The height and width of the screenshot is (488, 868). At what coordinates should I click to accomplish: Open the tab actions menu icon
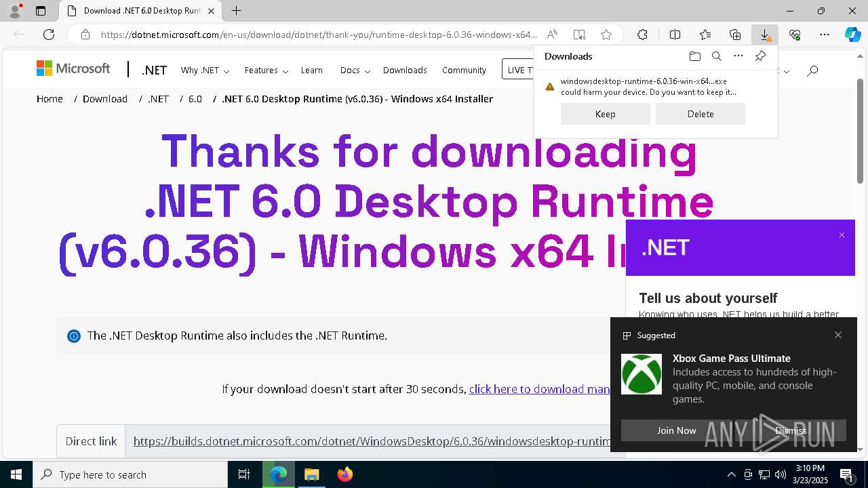click(x=41, y=11)
